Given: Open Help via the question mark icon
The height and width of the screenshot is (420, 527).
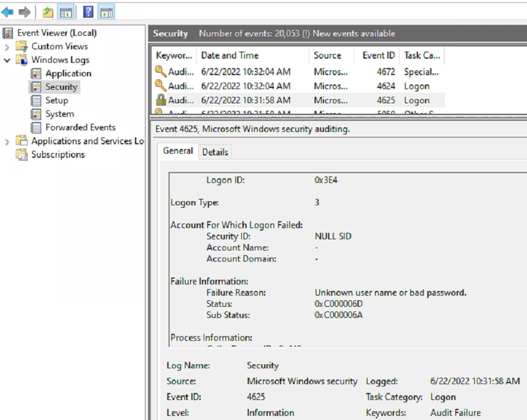Looking at the screenshot, I should point(89,11).
